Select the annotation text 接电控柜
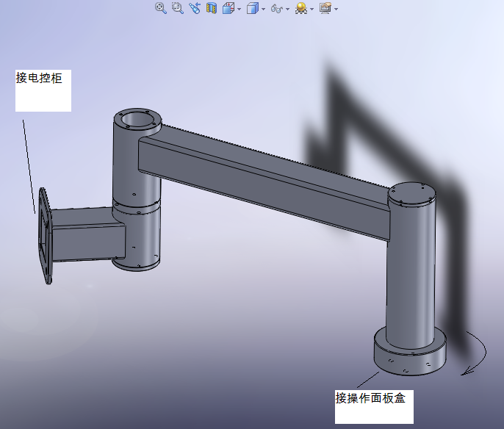 [x=39, y=78]
